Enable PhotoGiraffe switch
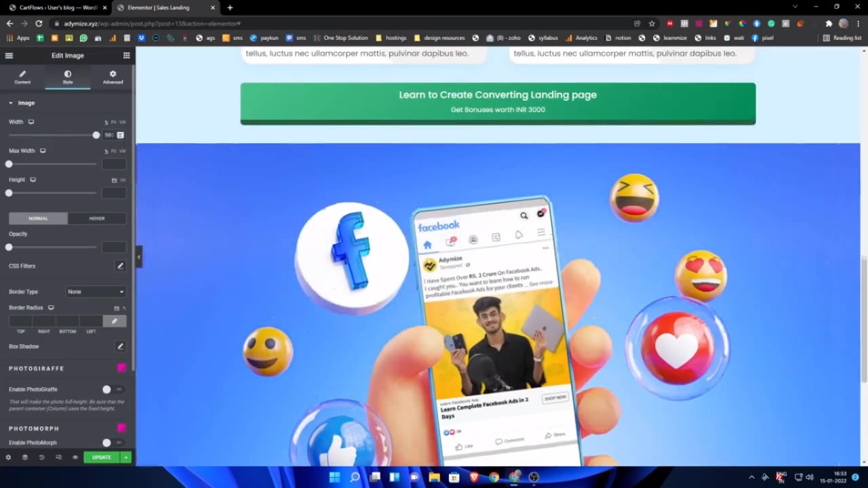Viewport: 868px width, 488px height. click(x=113, y=389)
